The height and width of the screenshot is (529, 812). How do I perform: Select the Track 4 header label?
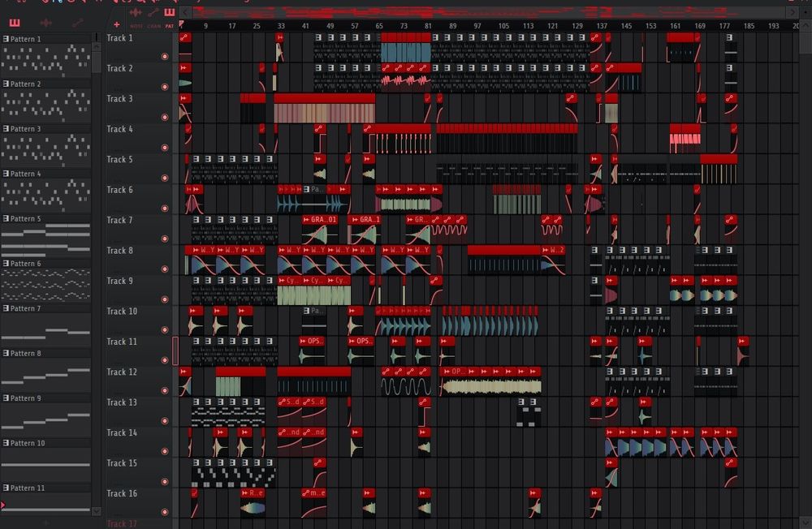(119, 129)
